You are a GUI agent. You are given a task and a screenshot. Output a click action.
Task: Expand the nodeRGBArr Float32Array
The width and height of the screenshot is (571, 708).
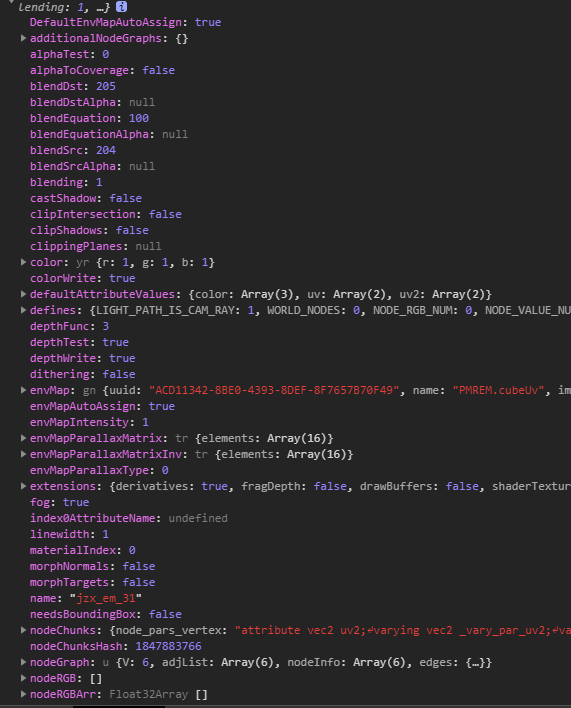click(x=23, y=694)
